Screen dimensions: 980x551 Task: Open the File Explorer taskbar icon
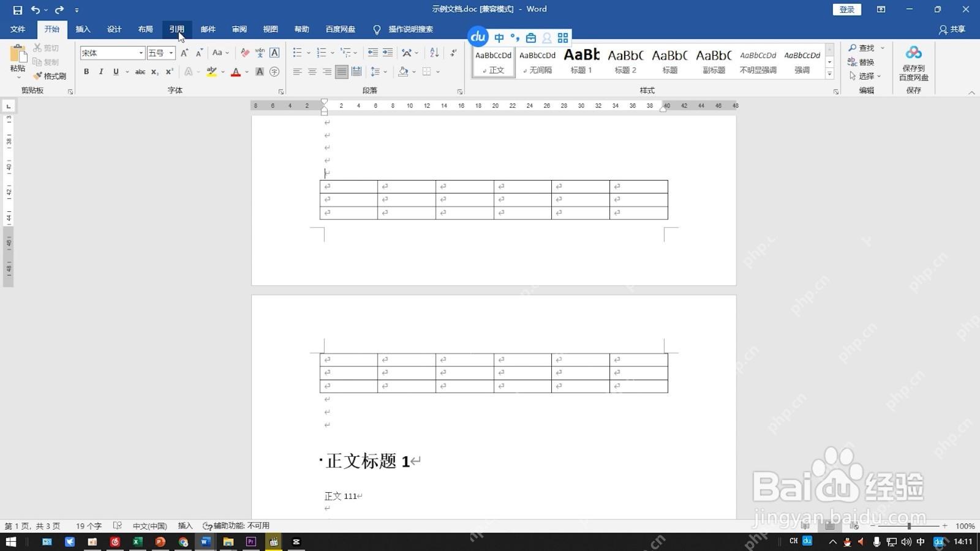click(228, 542)
